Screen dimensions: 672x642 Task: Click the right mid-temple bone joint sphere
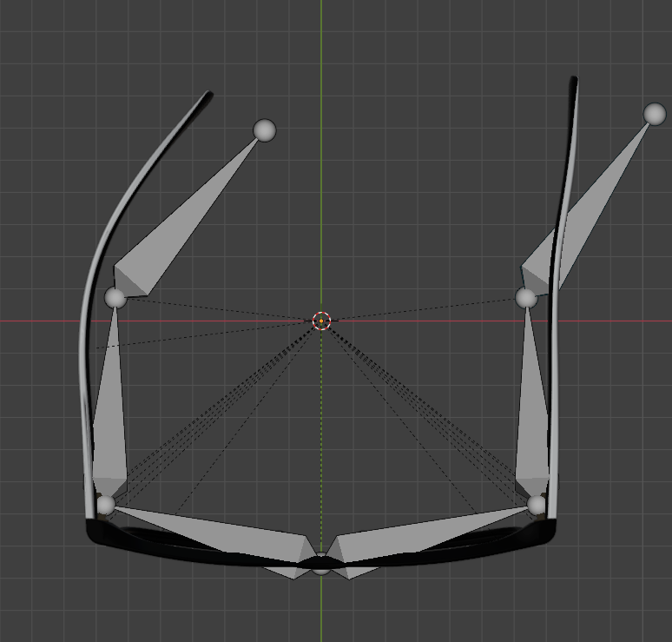point(526,298)
